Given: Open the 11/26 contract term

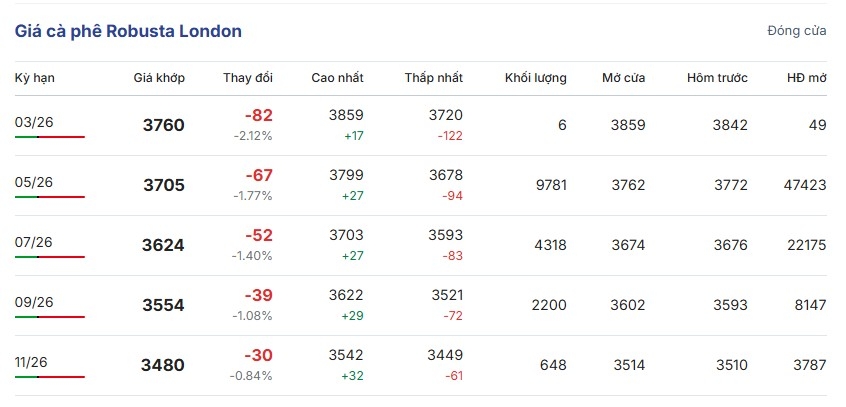Looking at the screenshot, I should [x=31, y=362].
